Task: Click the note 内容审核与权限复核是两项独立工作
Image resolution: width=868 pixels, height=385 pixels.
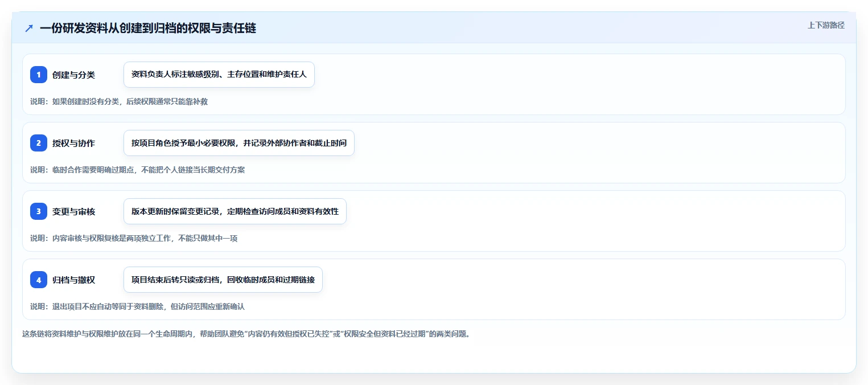Action: pos(134,238)
